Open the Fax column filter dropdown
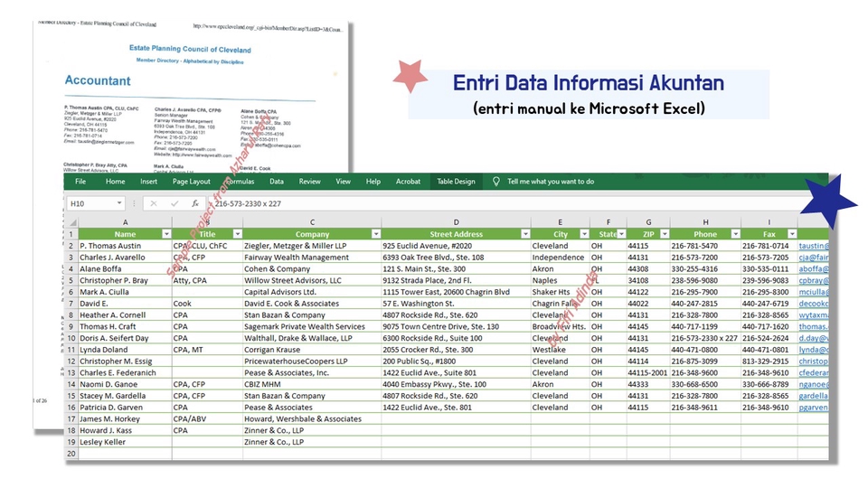This screenshot has height=488, width=868. click(x=792, y=234)
